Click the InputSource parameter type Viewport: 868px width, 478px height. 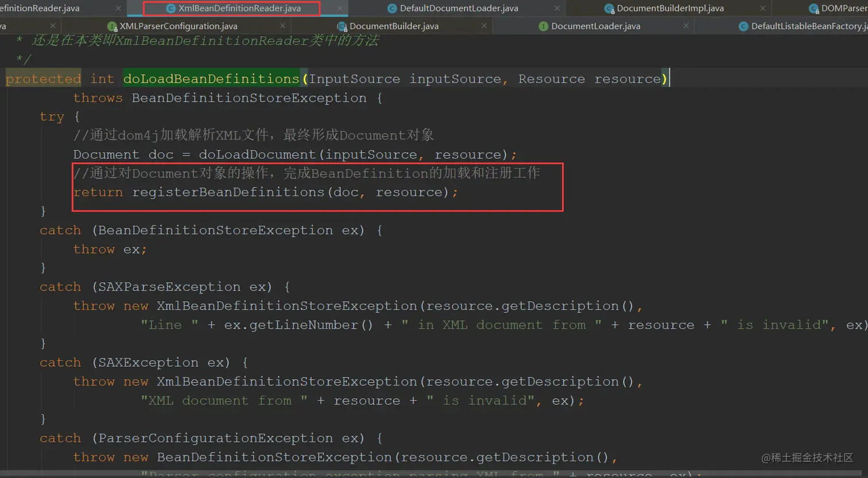[x=354, y=79]
